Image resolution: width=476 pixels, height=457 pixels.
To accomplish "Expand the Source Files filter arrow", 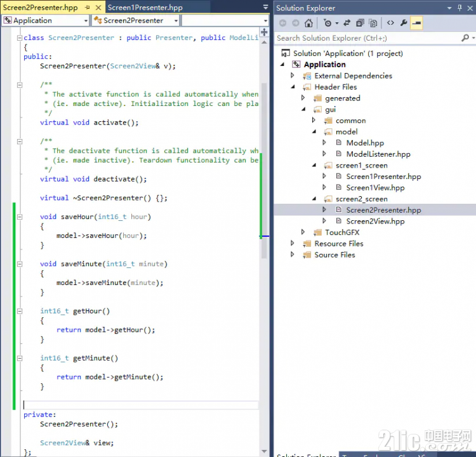I will click(x=293, y=255).
